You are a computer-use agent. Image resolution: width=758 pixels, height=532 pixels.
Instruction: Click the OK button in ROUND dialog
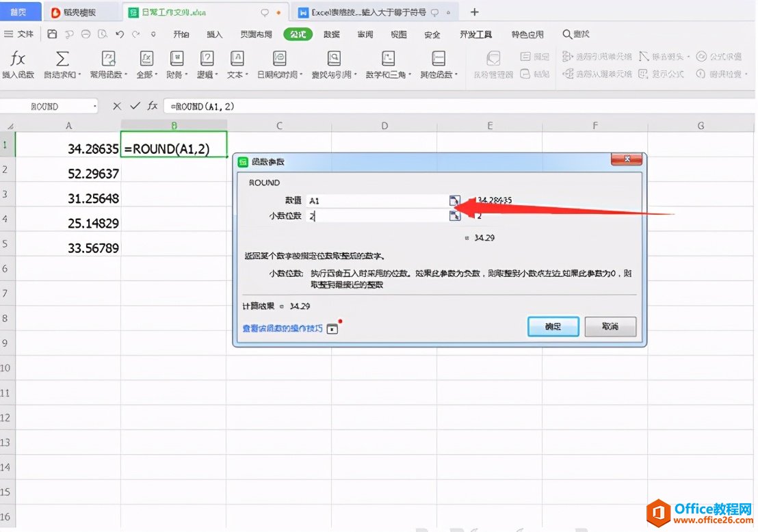(553, 327)
